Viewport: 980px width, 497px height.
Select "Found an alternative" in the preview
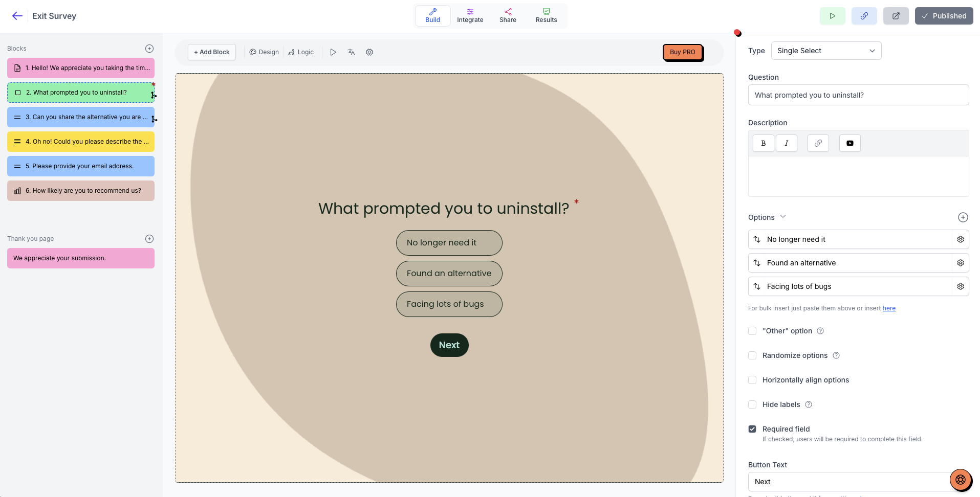pos(449,274)
